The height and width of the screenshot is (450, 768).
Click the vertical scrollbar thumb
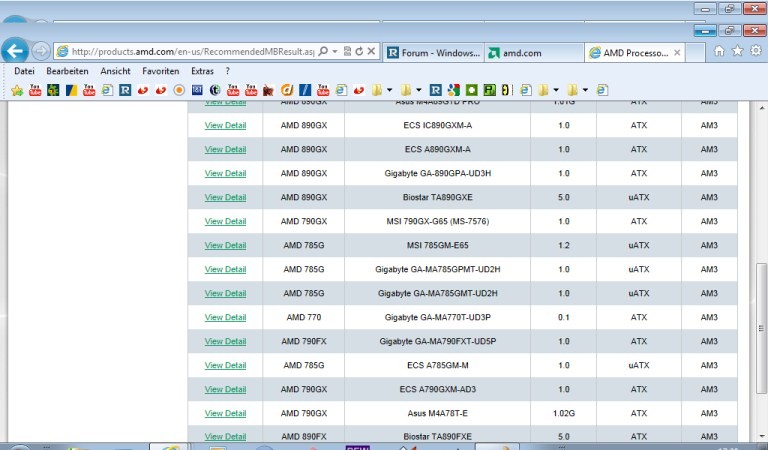[762, 328]
